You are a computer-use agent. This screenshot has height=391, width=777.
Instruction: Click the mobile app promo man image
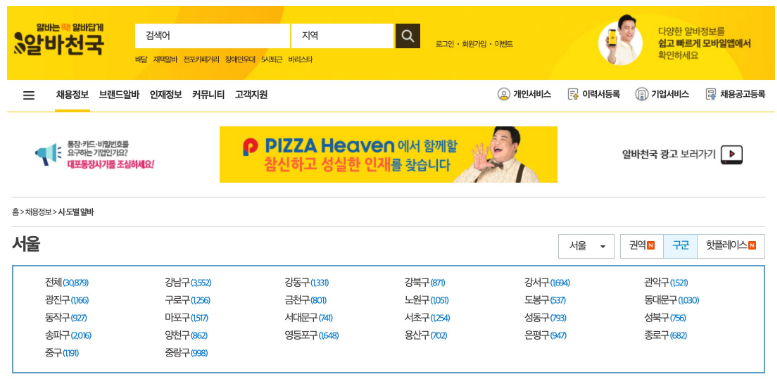620,41
